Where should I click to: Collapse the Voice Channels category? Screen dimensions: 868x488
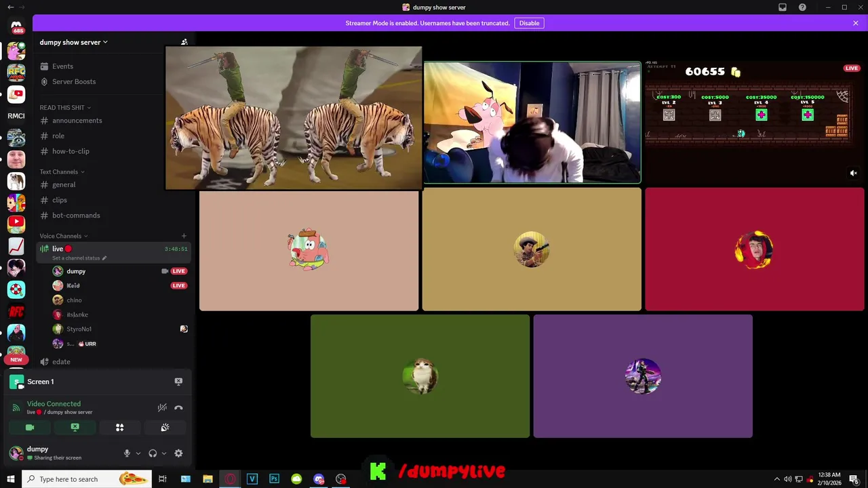coord(63,236)
